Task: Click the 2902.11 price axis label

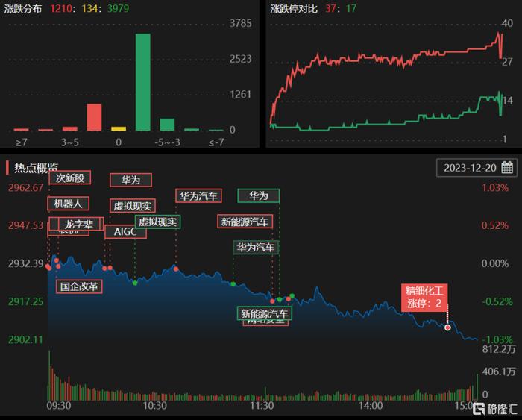Action: point(25,339)
